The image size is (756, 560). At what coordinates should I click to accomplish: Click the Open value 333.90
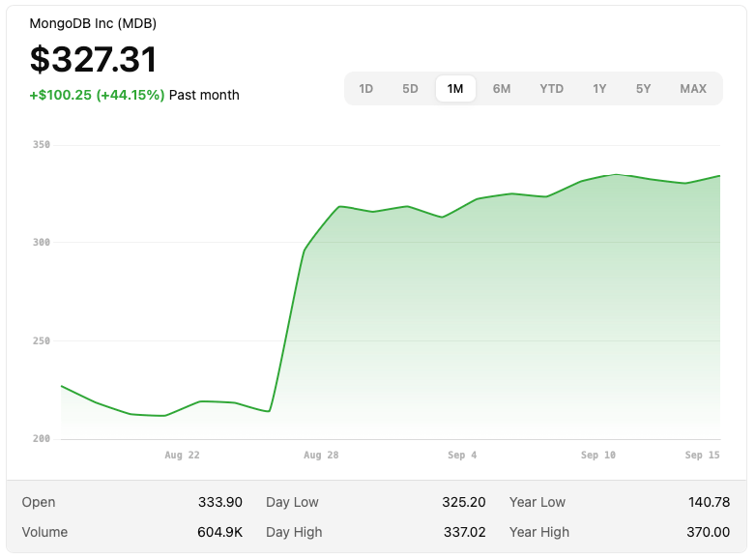coord(219,502)
